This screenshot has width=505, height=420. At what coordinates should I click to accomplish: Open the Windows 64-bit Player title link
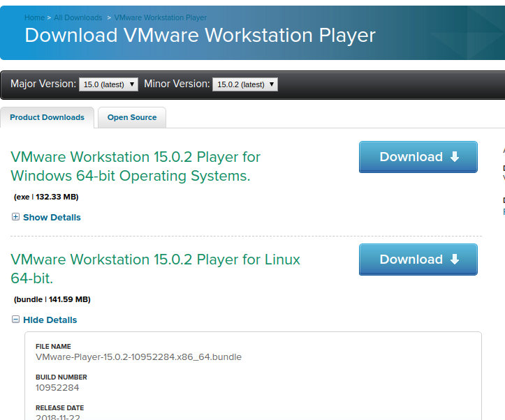tap(136, 166)
